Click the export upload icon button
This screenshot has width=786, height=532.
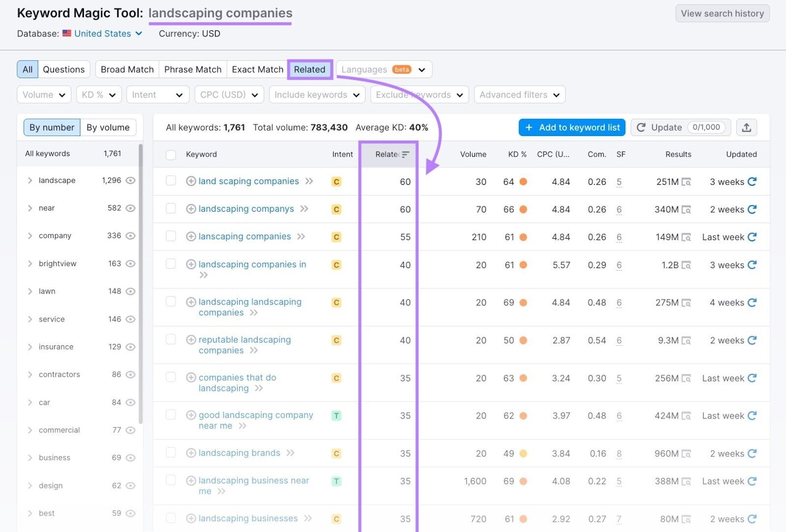pyautogui.click(x=746, y=128)
